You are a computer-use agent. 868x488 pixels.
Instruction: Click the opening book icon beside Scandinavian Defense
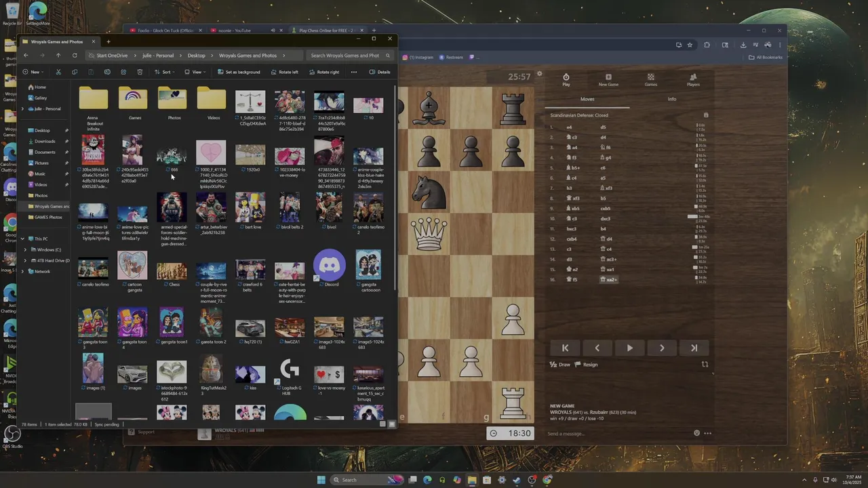pyautogui.click(x=706, y=115)
